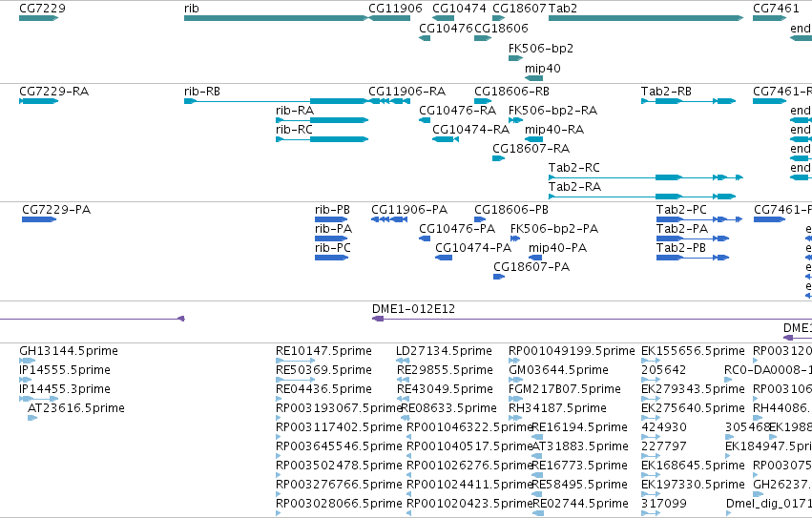Click the CG10476 gene label
This screenshot has height=518, width=812.
(x=446, y=28)
